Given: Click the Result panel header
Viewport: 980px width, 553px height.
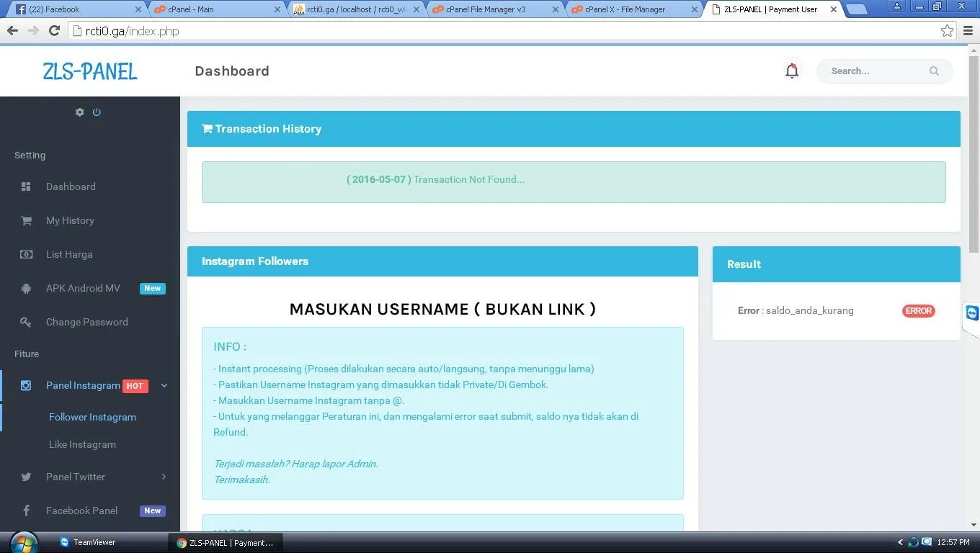Looking at the screenshot, I should (x=836, y=264).
